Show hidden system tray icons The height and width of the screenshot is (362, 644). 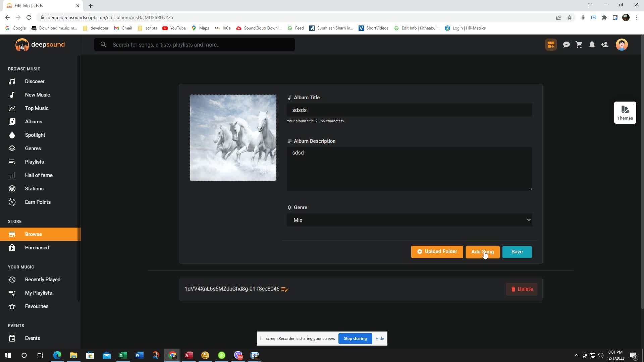pos(576,355)
